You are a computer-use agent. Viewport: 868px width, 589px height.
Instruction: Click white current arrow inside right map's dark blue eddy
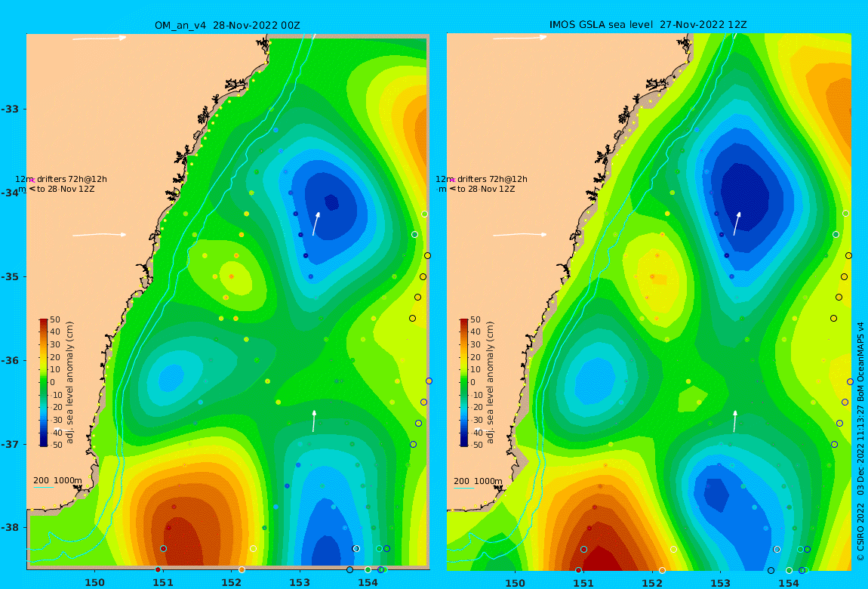[737, 224]
